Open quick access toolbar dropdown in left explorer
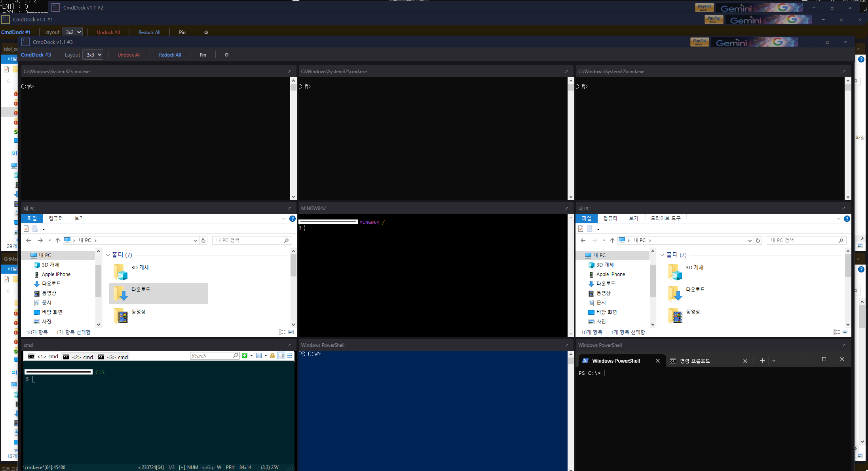 pyautogui.click(x=44, y=229)
